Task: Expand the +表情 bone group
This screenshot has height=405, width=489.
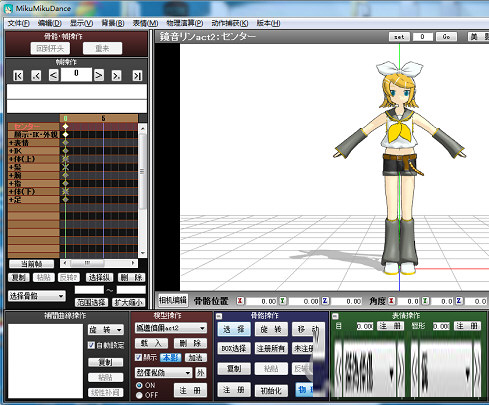Action: click(11, 143)
